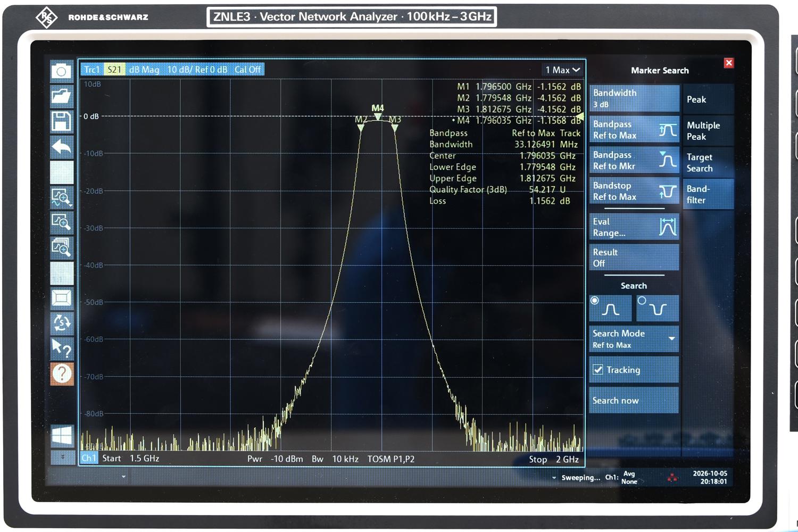Screen dimensions: 798x532
Task: Open the Search Mode dropdown
Action: 634,339
